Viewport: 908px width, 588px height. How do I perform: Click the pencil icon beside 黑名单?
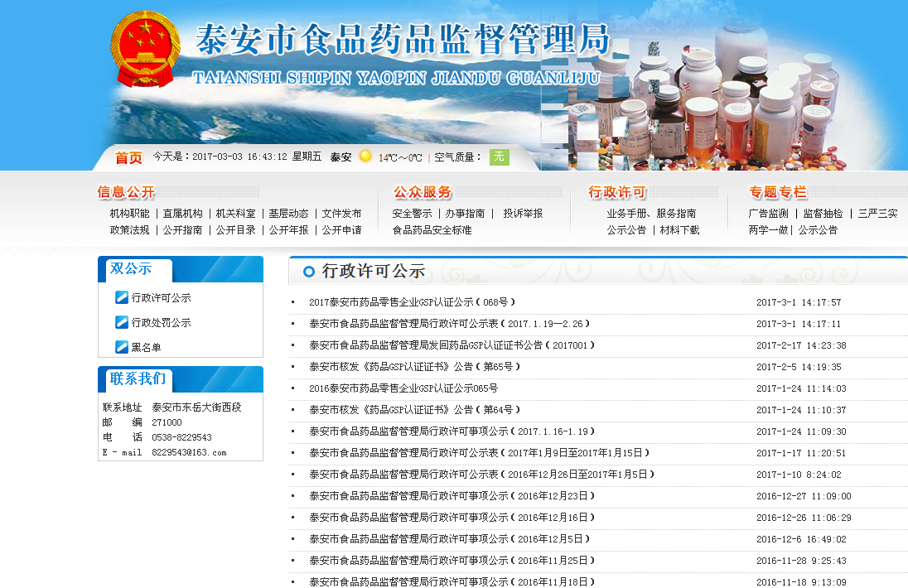tap(121, 347)
